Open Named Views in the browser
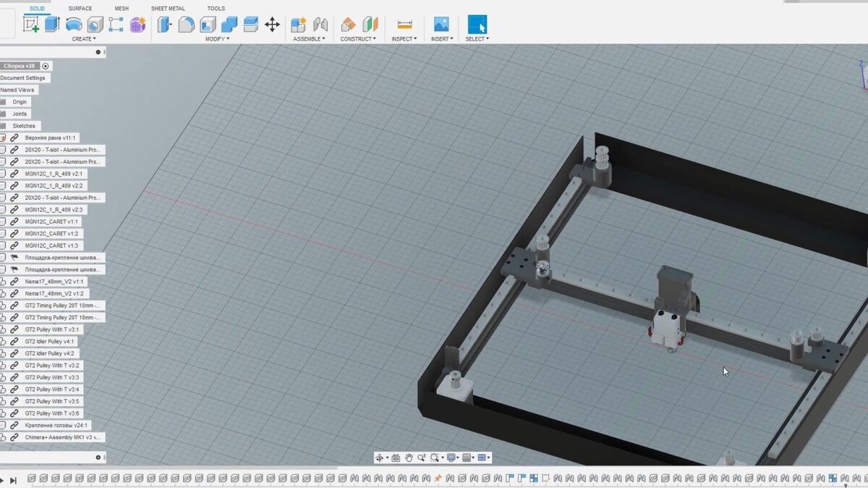Image resolution: width=868 pixels, height=488 pixels. [18, 90]
